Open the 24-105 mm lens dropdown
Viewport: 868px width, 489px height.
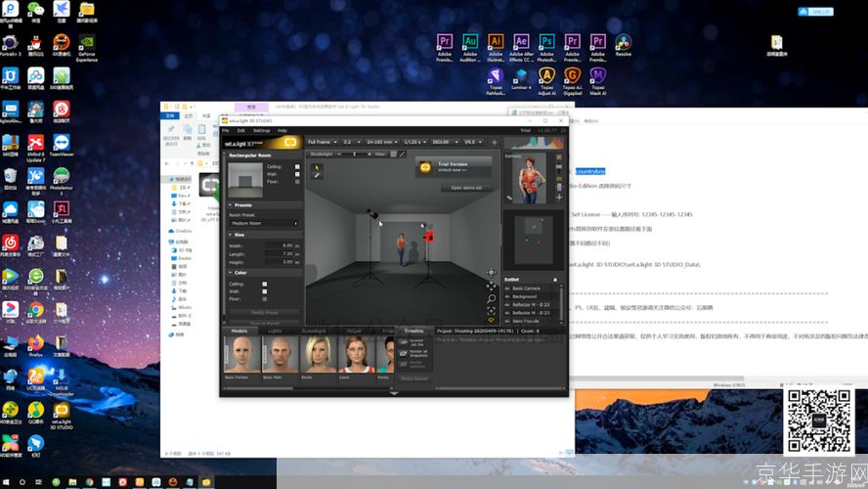pos(382,143)
